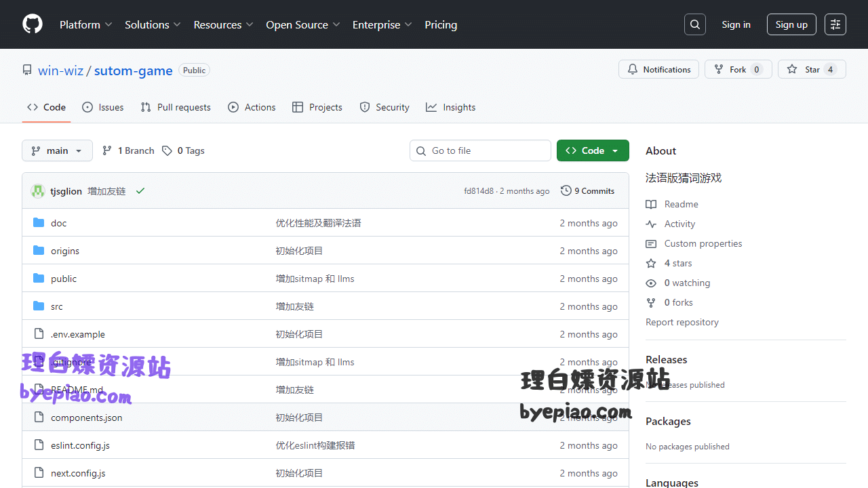
Task: Open commit message 优化性能及翻译法语
Action: coord(318,223)
